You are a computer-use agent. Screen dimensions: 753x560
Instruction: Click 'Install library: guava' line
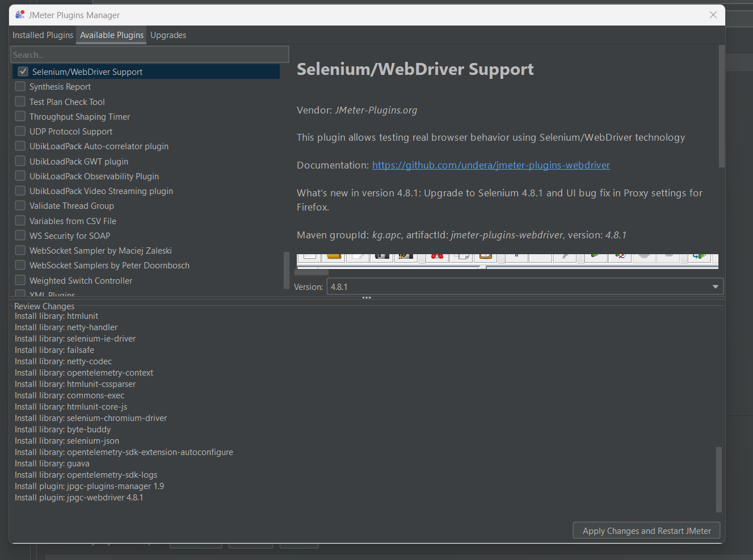click(x=52, y=464)
